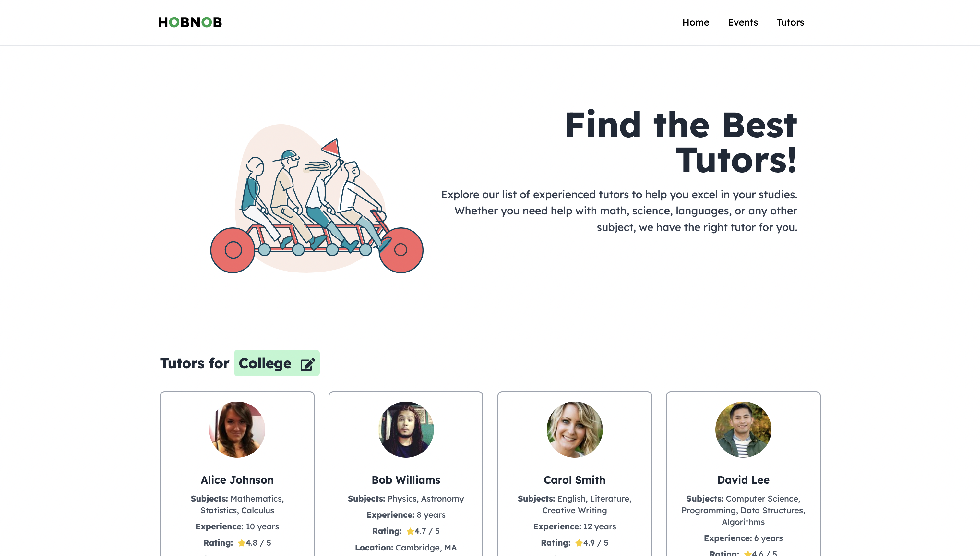Click the Carol Smith name heading
The height and width of the screenshot is (556, 980).
click(x=575, y=480)
